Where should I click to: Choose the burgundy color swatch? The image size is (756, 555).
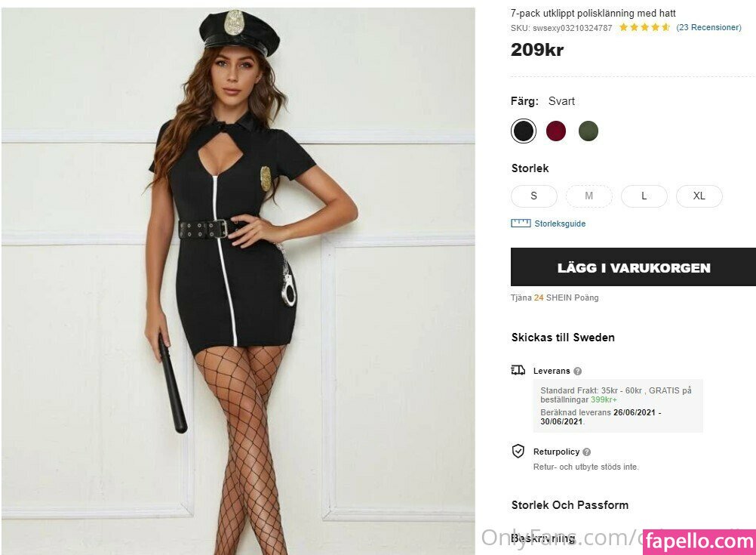coord(556,131)
